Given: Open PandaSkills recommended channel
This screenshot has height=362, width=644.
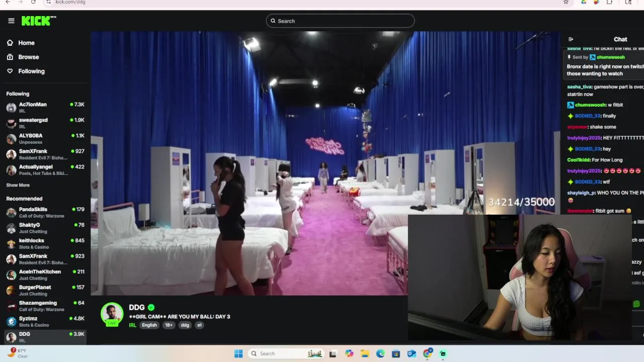Looking at the screenshot, I should (45, 213).
